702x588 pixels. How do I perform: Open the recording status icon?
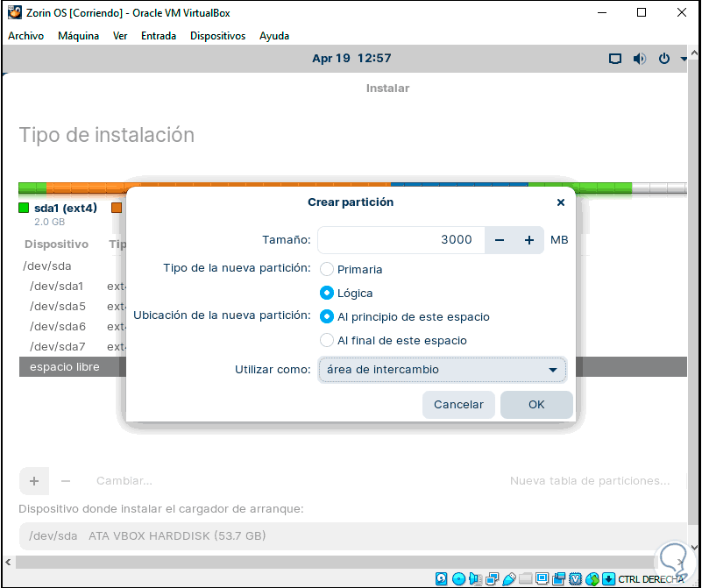[559, 578]
